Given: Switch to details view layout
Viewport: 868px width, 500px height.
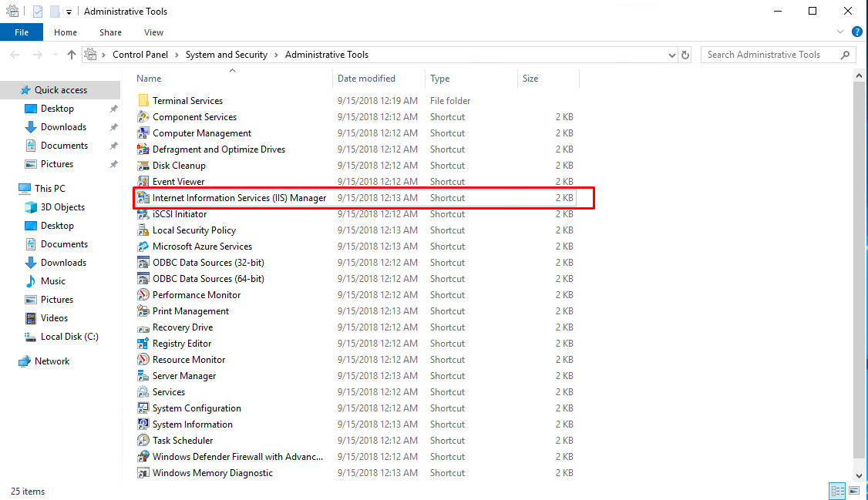Looking at the screenshot, I should coord(837,491).
